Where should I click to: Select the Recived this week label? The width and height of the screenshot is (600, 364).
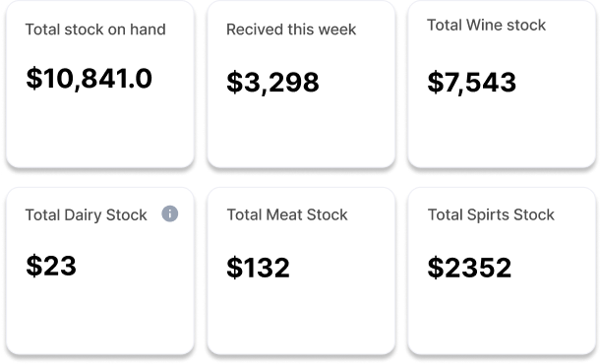tap(291, 30)
